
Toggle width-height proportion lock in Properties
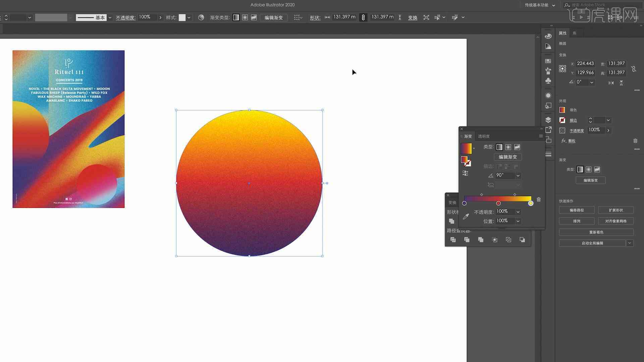pyautogui.click(x=634, y=69)
